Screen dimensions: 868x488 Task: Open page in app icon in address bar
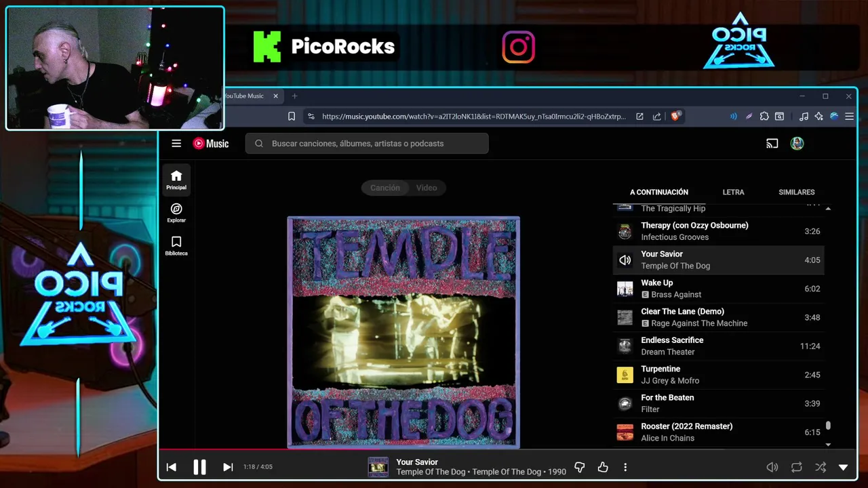(x=639, y=117)
